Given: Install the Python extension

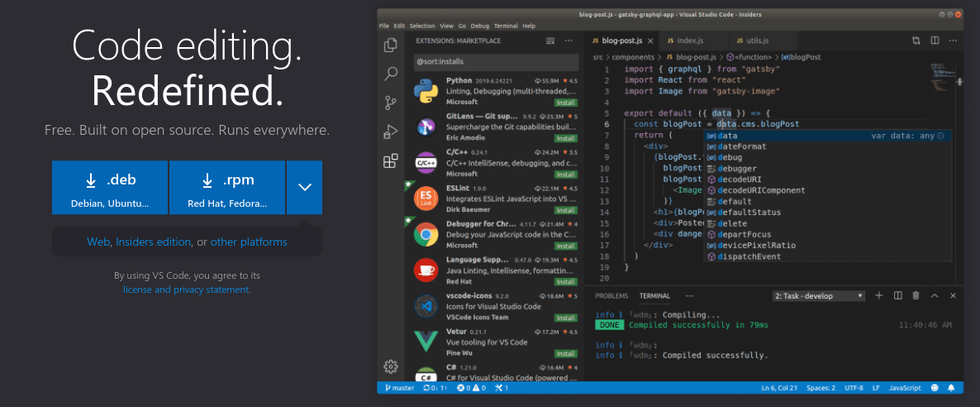Looking at the screenshot, I should tap(566, 102).
